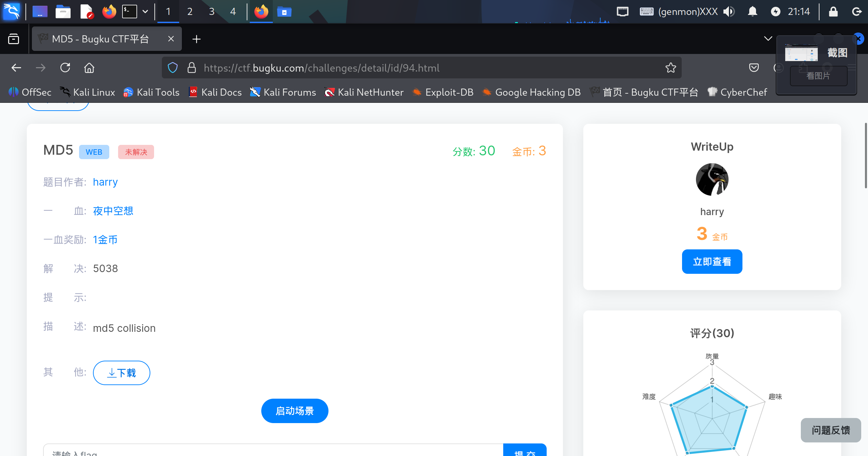Open author link harry
The height and width of the screenshot is (456, 868).
[105, 182]
